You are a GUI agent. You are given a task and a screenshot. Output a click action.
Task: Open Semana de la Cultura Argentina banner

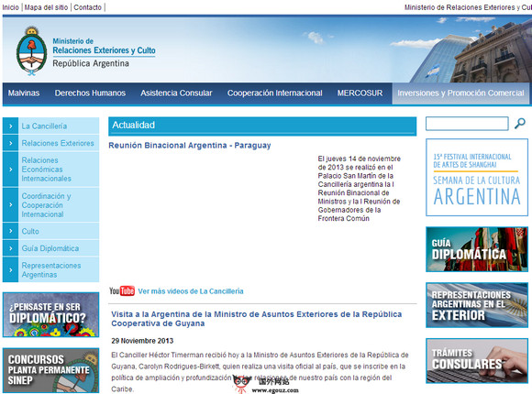click(x=477, y=177)
